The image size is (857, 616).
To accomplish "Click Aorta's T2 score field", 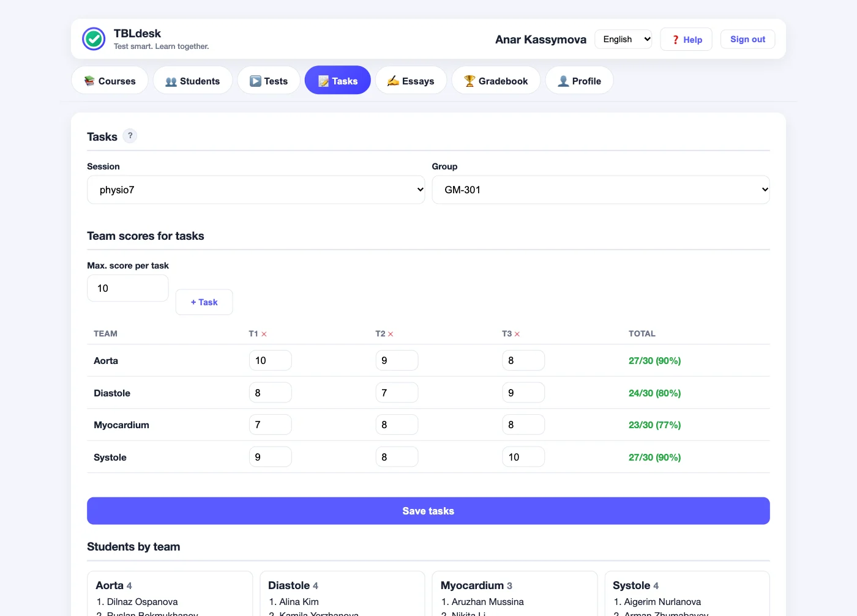I will click(397, 360).
